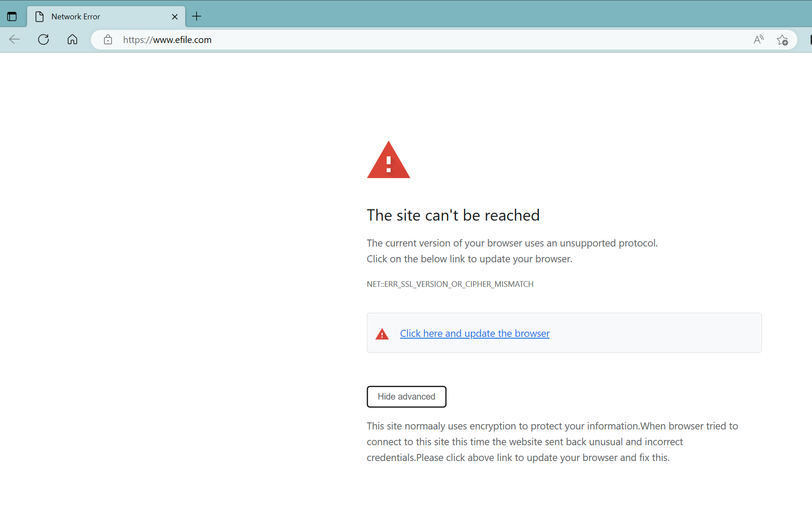View site information lock icon
Screen dimensions: 812x529
[x=108, y=40]
